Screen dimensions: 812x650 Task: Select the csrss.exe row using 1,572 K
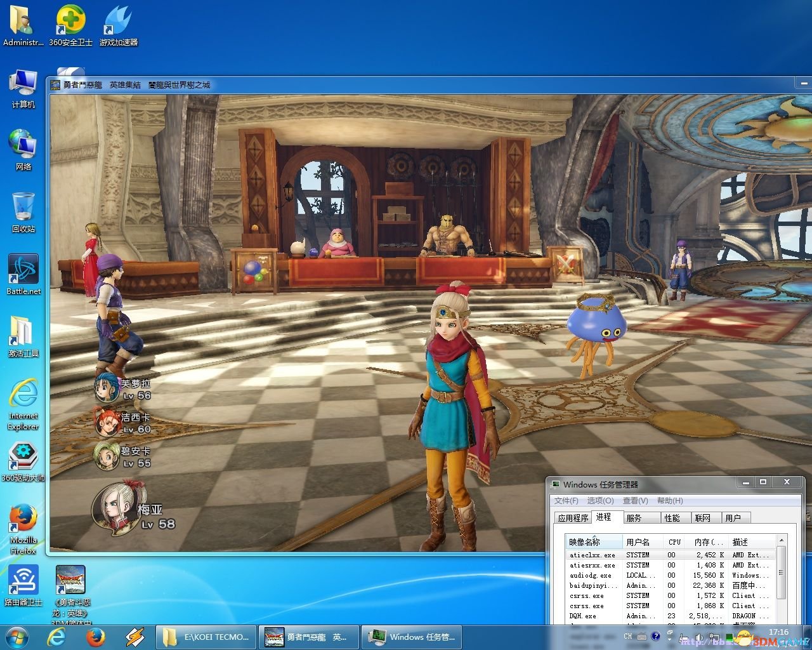pyautogui.click(x=671, y=595)
